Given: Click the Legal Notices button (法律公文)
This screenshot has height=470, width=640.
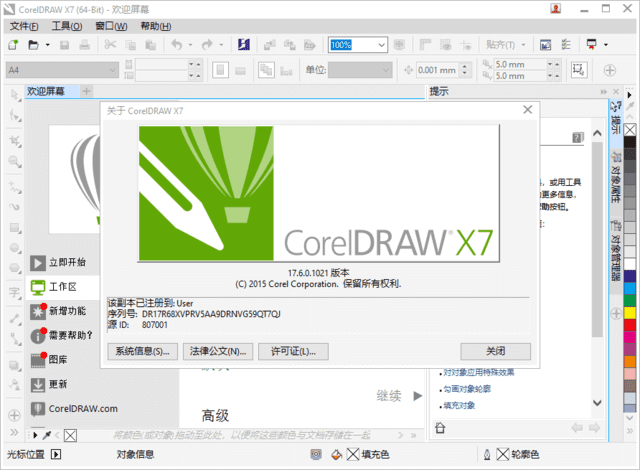Looking at the screenshot, I should (x=218, y=351).
